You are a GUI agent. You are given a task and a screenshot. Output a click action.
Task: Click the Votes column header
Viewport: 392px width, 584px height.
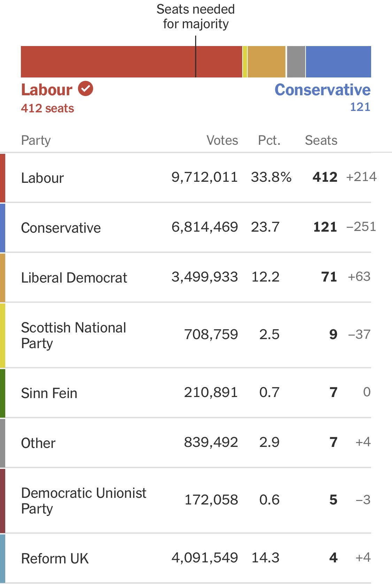222,140
